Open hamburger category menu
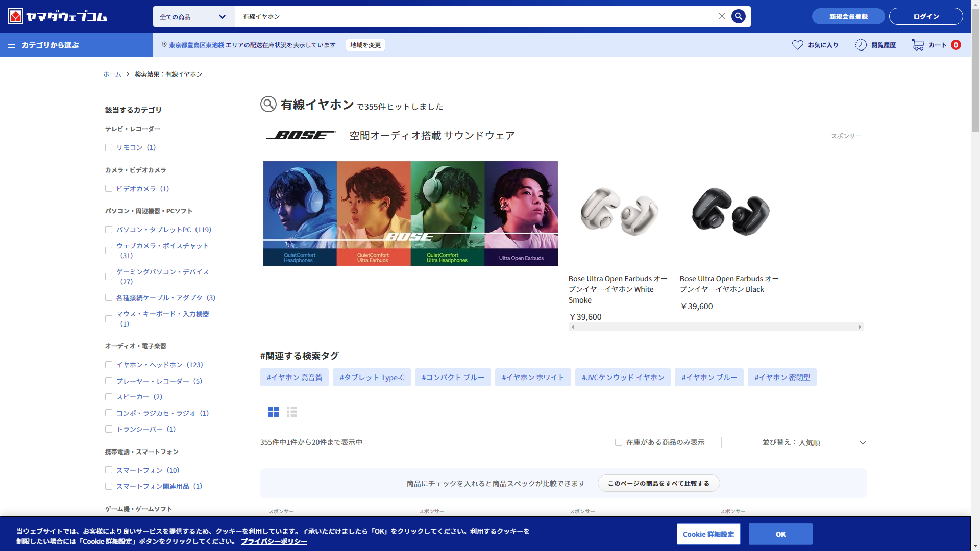Screen dimensions: 980x551 (12, 45)
